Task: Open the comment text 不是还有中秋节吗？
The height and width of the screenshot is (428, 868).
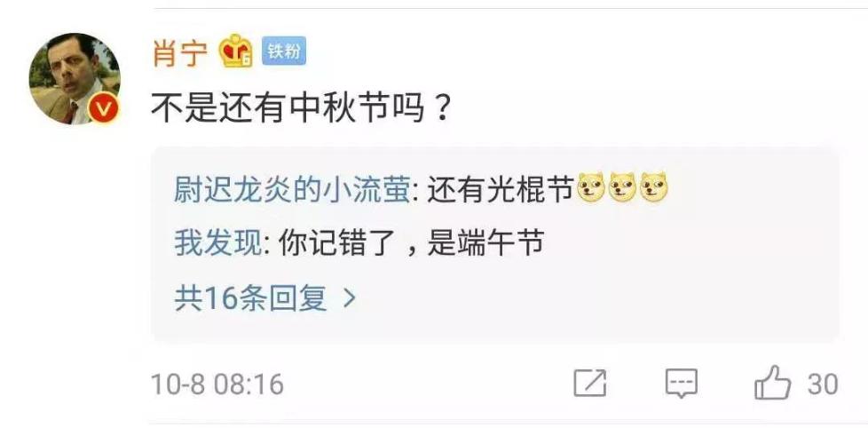Action: pos(300,108)
